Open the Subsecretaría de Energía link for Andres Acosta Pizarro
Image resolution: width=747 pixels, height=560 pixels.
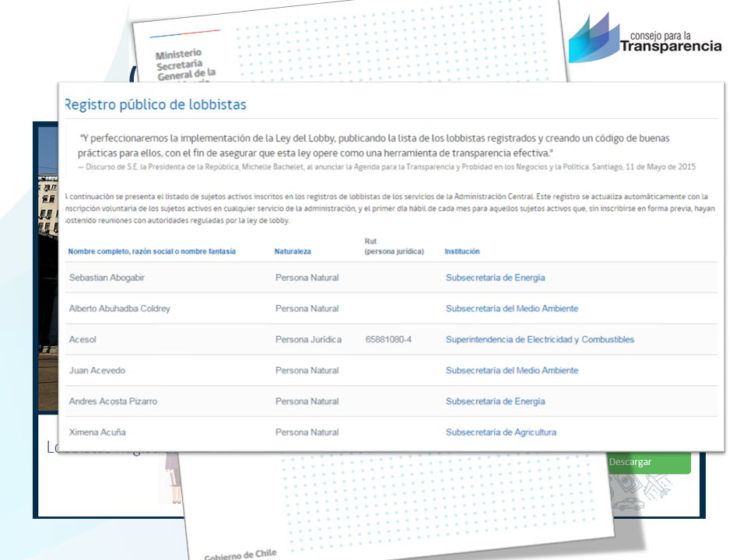coord(495,401)
